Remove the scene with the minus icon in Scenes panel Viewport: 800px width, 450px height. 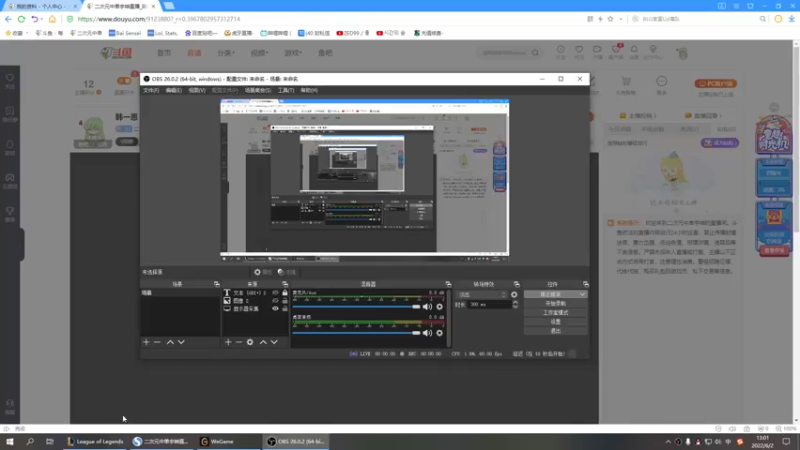click(x=157, y=342)
